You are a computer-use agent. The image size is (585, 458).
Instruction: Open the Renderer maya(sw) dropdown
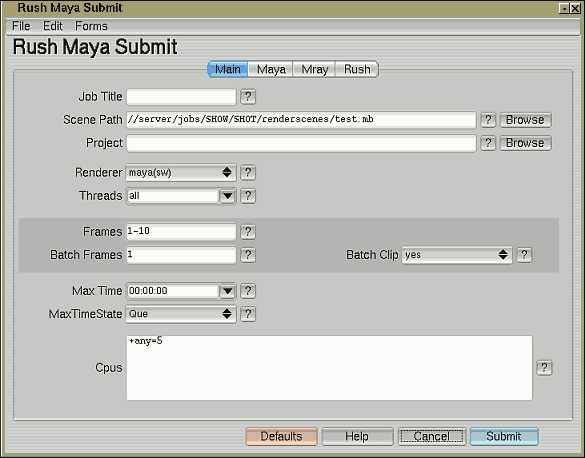[x=181, y=173]
